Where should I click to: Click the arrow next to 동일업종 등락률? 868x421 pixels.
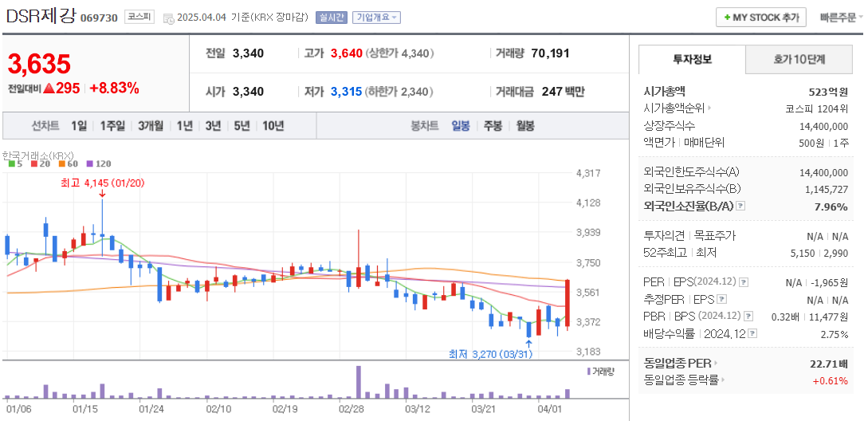point(724,380)
